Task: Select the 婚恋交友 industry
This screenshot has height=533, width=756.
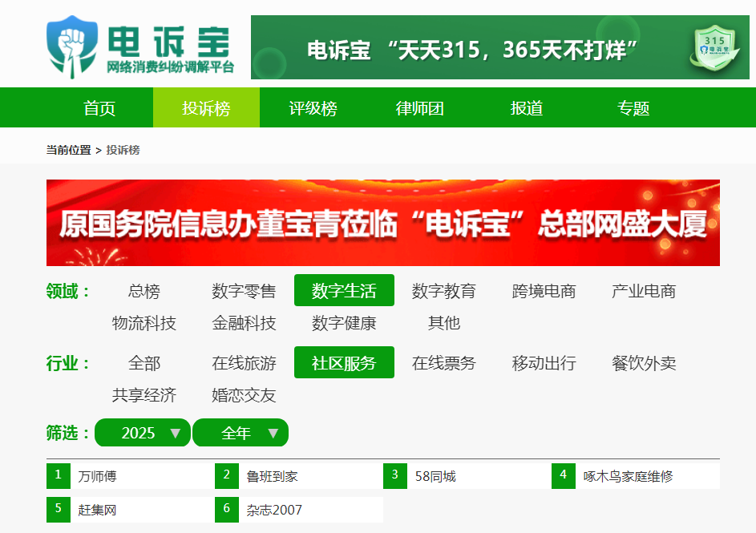Action: point(244,395)
